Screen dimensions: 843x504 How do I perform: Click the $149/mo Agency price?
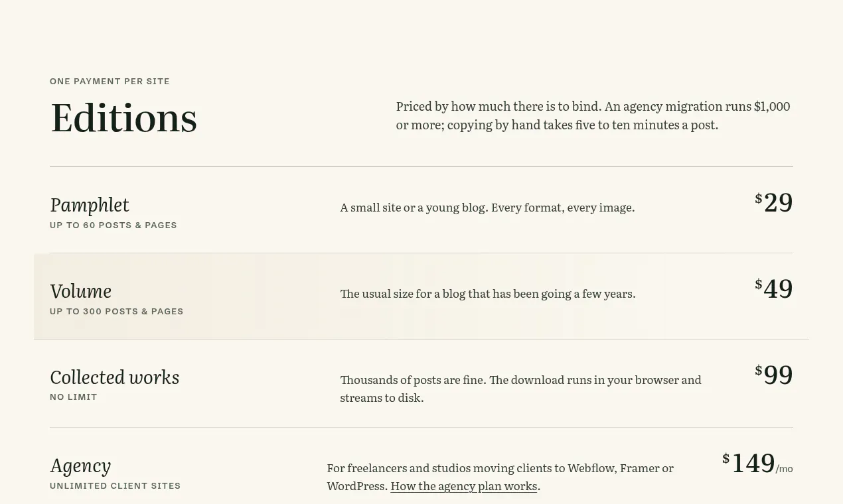click(757, 464)
